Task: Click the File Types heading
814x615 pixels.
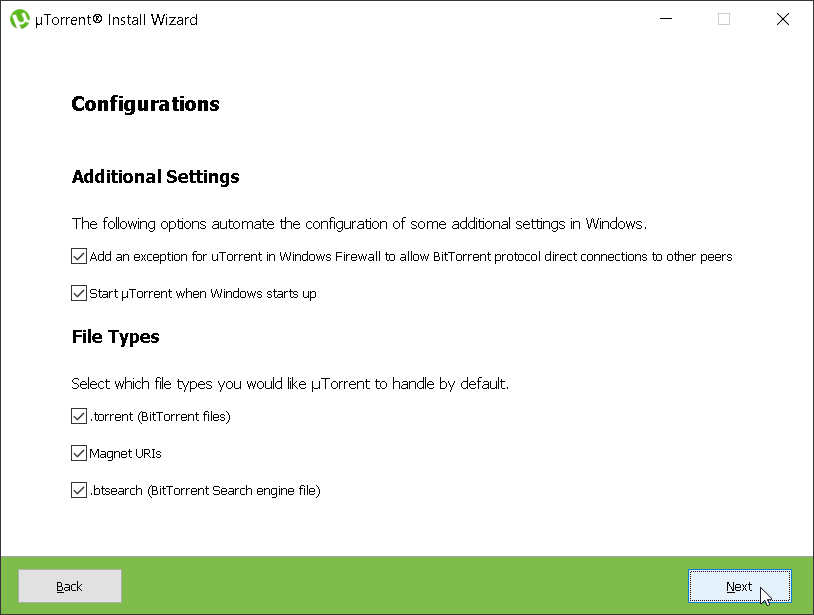Action: (x=115, y=337)
